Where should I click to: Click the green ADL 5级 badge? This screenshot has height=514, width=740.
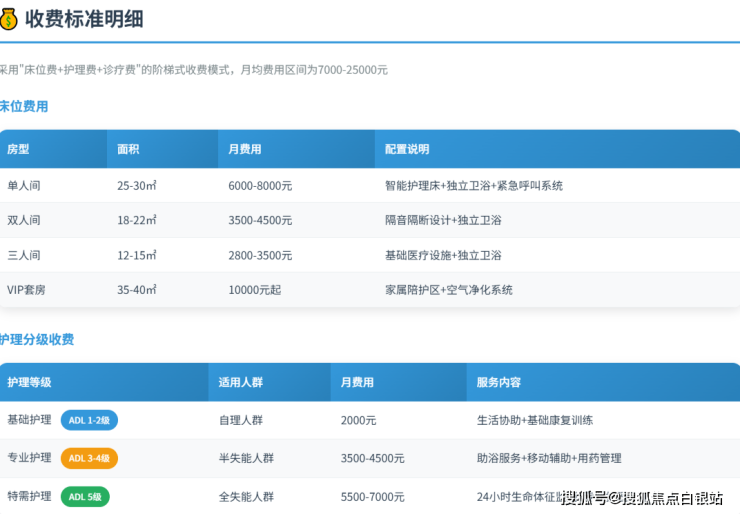pos(85,496)
